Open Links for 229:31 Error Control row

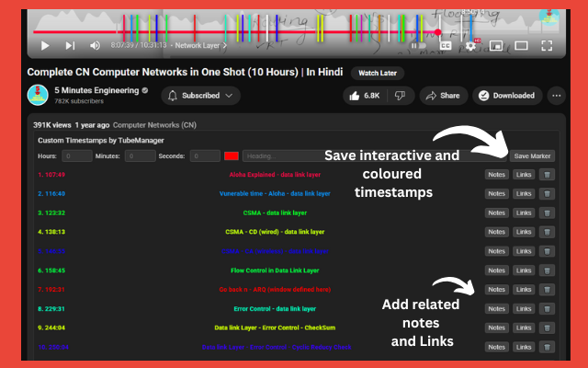pyautogui.click(x=524, y=309)
